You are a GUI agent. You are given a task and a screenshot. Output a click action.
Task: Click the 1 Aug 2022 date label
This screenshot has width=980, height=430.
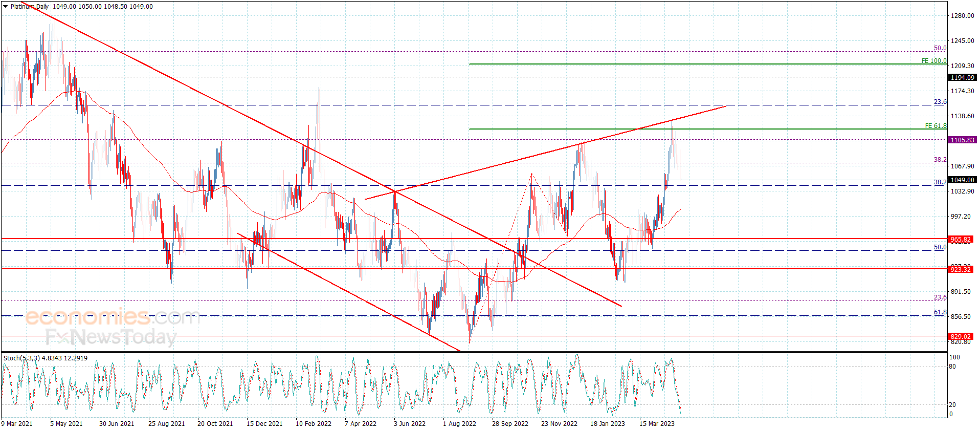click(459, 423)
